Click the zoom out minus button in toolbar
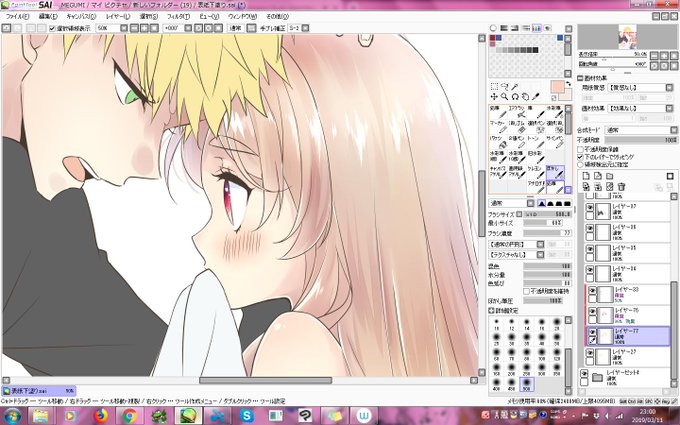The width and height of the screenshot is (680, 425). [134, 28]
